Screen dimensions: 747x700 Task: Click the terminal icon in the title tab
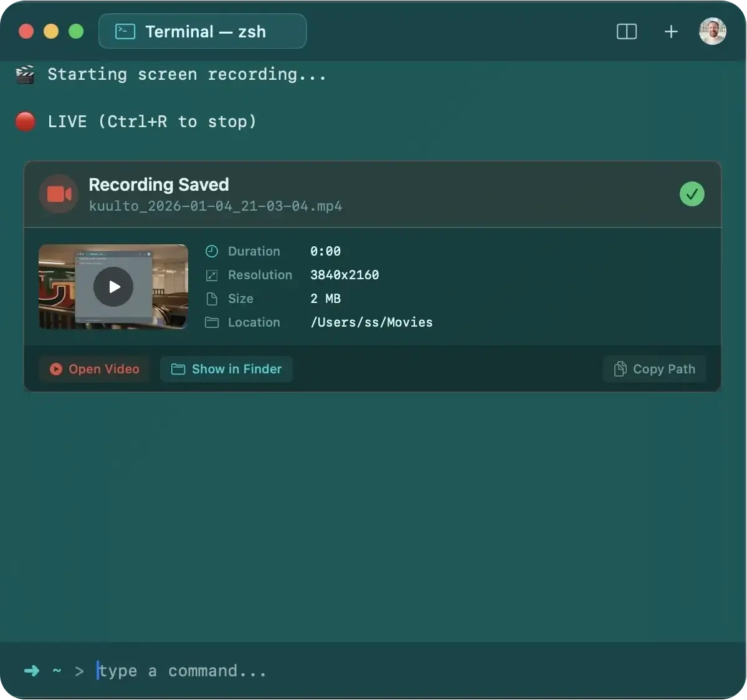tap(125, 31)
